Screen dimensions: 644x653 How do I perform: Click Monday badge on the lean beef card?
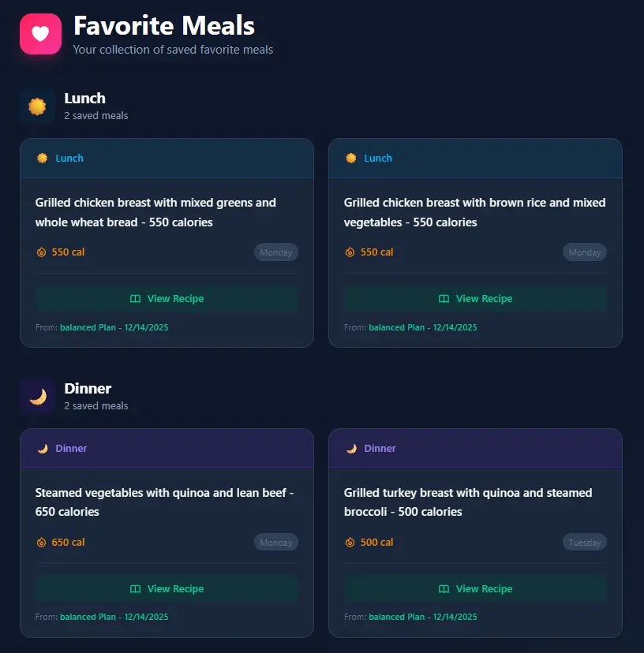pyautogui.click(x=276, y=543)
